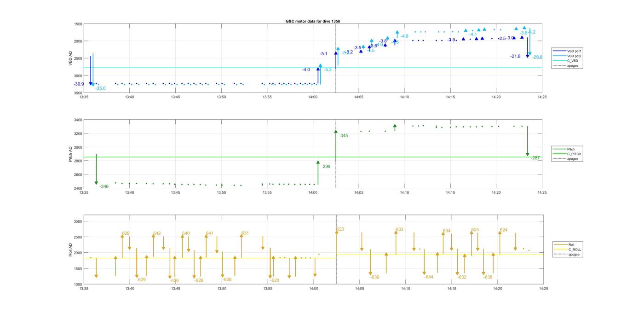Viewport: 644px width, 319px height.
Task: Click the 345 data label in Pitch plot
Action: click(344, 136)
